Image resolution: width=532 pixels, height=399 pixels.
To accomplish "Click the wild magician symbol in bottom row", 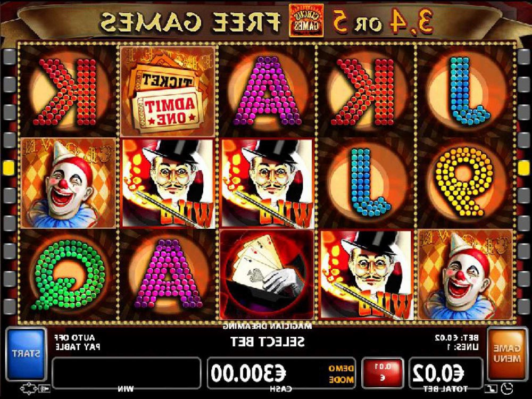I will [367, 275].
